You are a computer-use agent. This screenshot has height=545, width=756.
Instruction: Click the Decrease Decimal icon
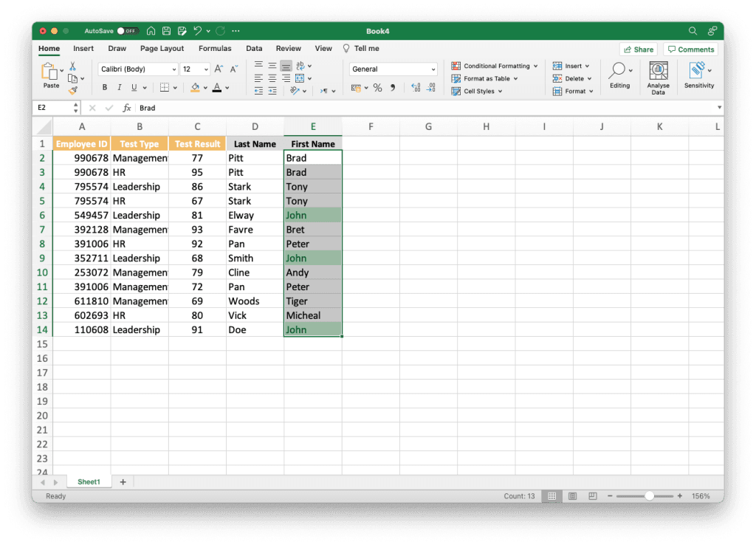[x=431, y=87]
